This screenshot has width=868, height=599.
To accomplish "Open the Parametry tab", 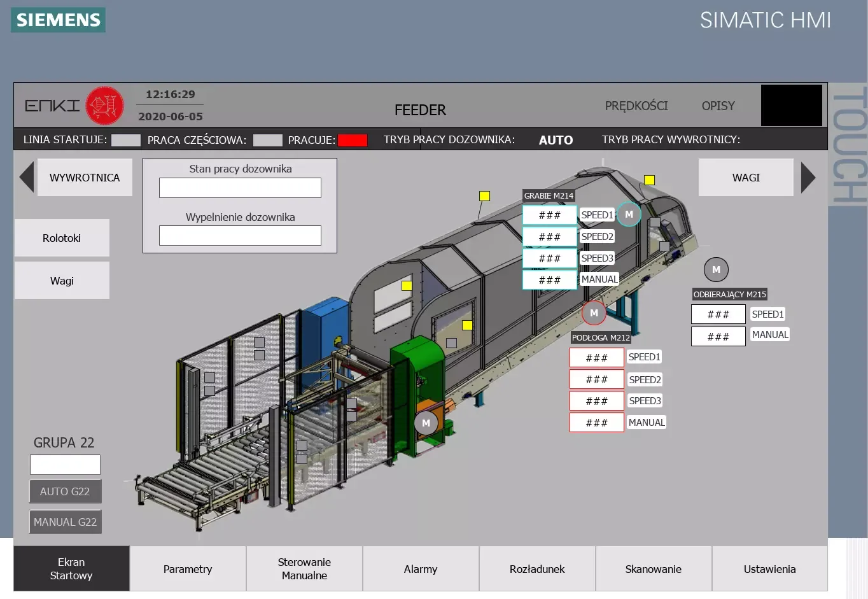I will point(188,569).
